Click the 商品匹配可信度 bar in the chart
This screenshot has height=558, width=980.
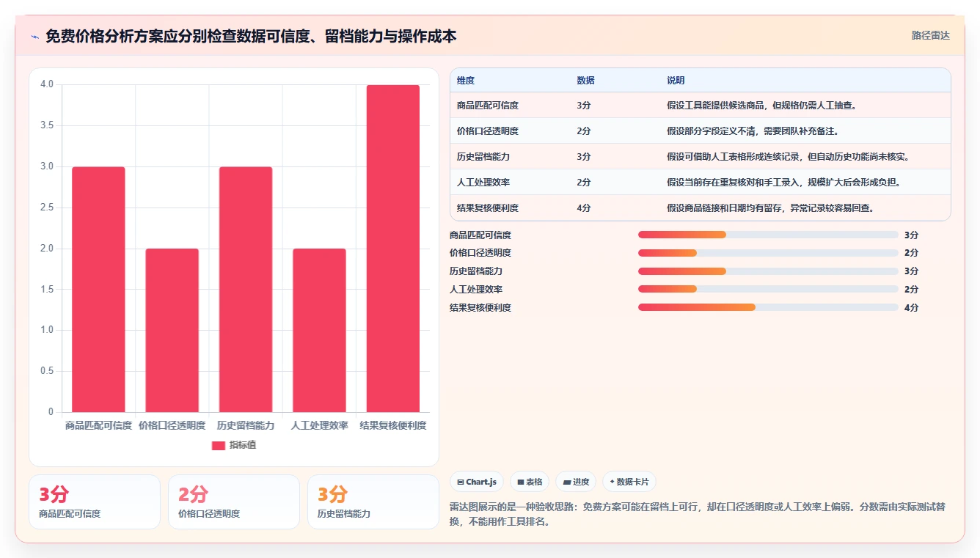click(98, 290)
